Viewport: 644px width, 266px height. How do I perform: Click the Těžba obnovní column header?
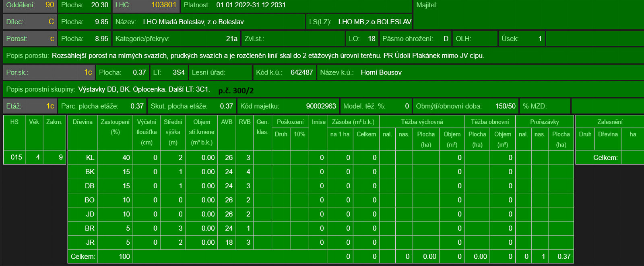490,122
